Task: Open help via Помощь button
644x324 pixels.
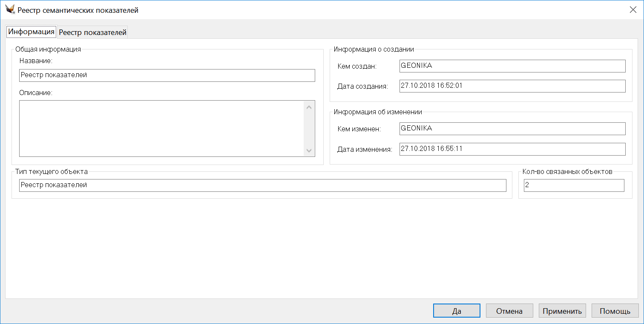Action: [x=615, y=311]
